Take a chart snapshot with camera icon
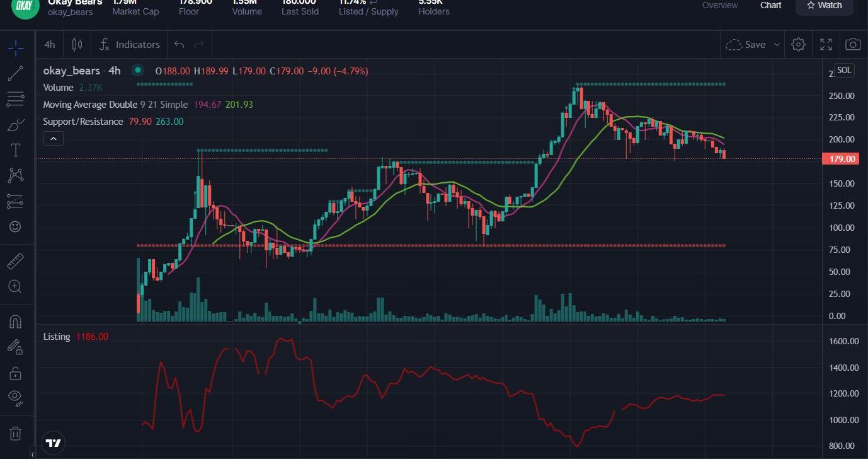Image resolution: width=868 pixels, height=459 pixels. (x=852, y=44)
